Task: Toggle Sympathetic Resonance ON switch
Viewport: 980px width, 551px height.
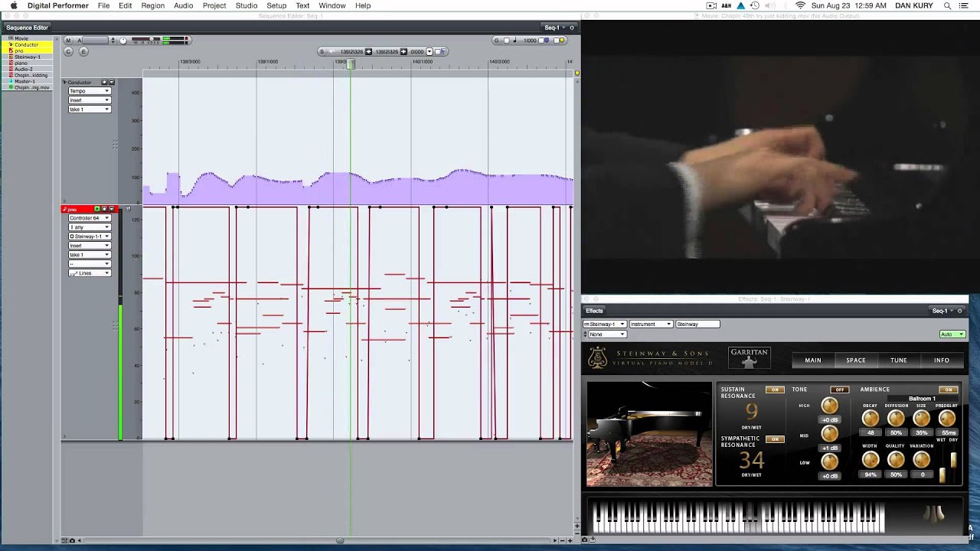Action: click(775, 439)
